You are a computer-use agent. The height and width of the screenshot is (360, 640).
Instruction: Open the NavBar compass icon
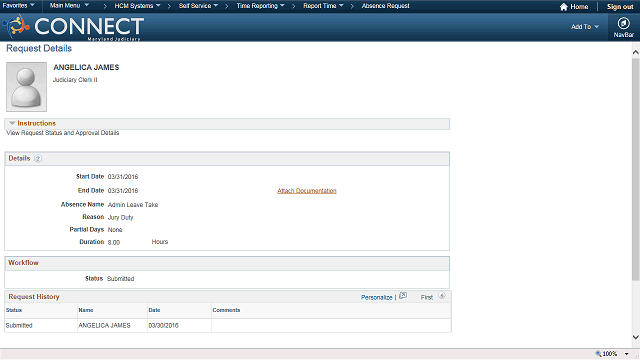click(x=623, y=23)
